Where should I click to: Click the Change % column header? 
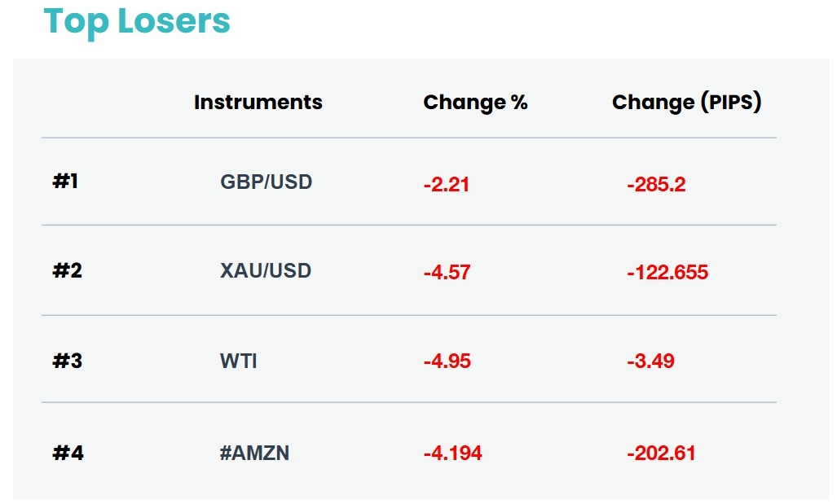click(476, 102)
